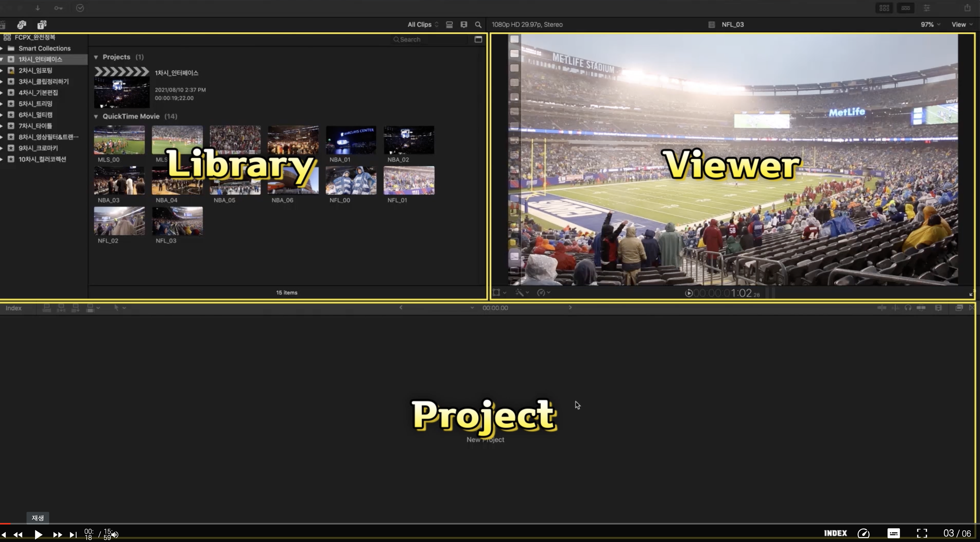This screenshot has height=542, width=980.
Task: Open playback speed gauge icon
Action: pyautogui.click(x=864, y=533)
